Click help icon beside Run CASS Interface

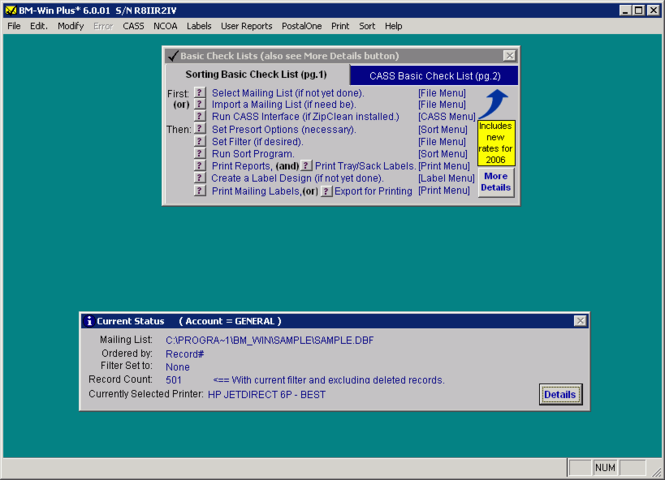tap(200, 116)
